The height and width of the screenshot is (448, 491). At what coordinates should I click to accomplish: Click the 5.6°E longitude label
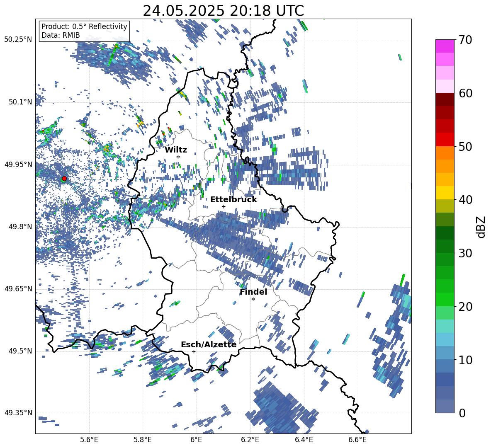coord(89,440)
